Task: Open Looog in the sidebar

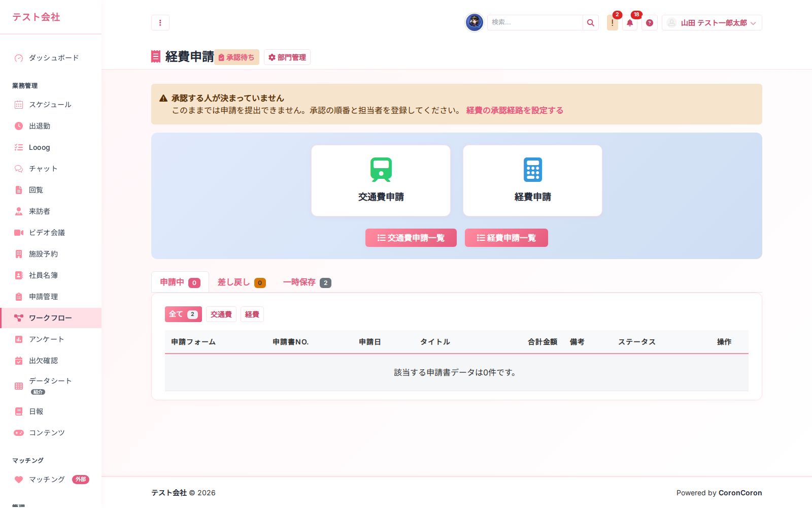Action: [51, 147]
